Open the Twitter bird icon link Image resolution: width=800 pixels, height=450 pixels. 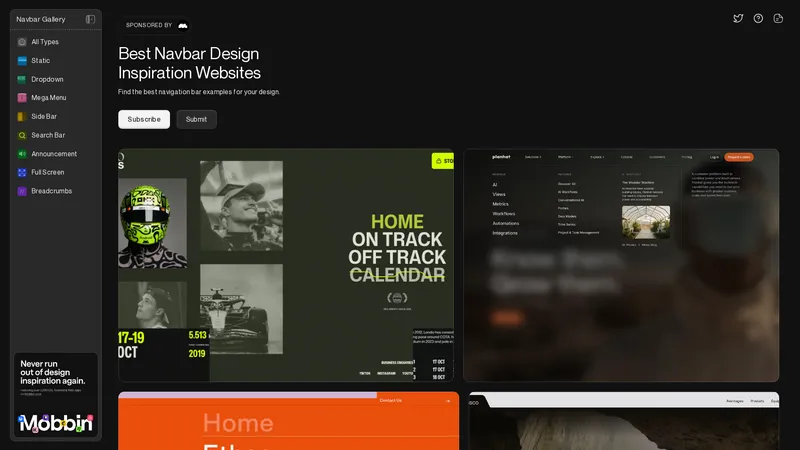[738, 19]
